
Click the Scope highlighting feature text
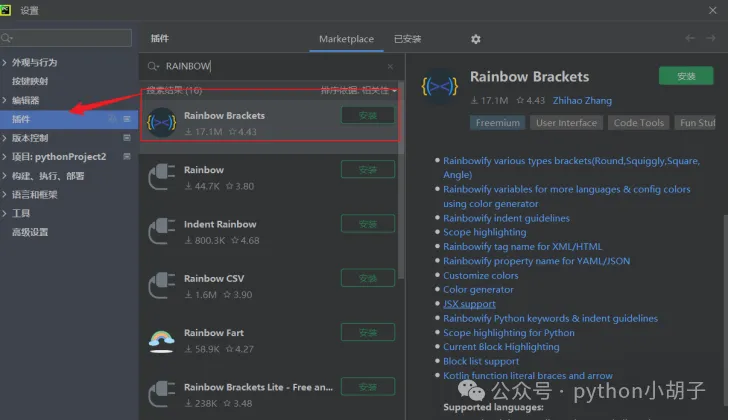click(484, 232)
